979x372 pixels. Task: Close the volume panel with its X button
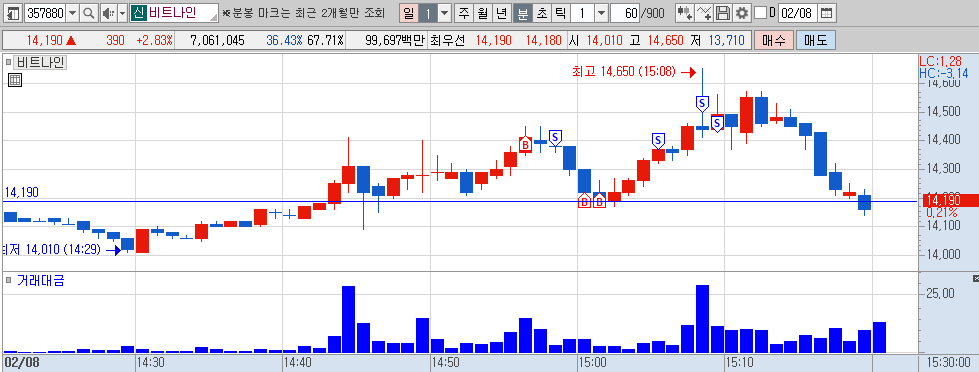[975, 278]
